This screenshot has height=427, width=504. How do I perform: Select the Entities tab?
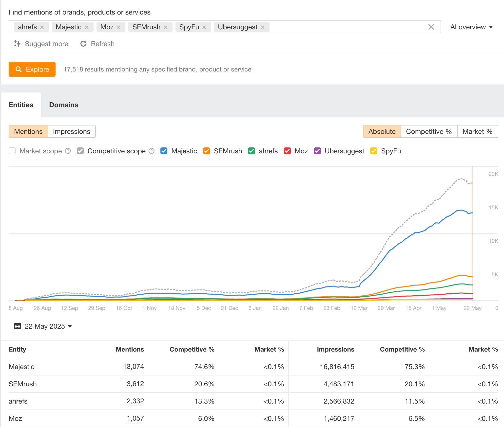21,105
